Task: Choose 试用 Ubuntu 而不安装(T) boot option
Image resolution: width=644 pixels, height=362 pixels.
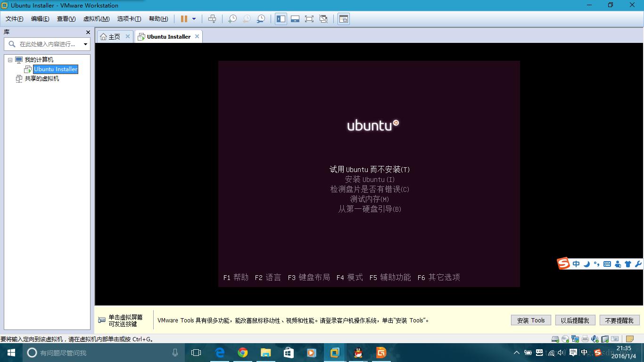Action: [370, 169]
